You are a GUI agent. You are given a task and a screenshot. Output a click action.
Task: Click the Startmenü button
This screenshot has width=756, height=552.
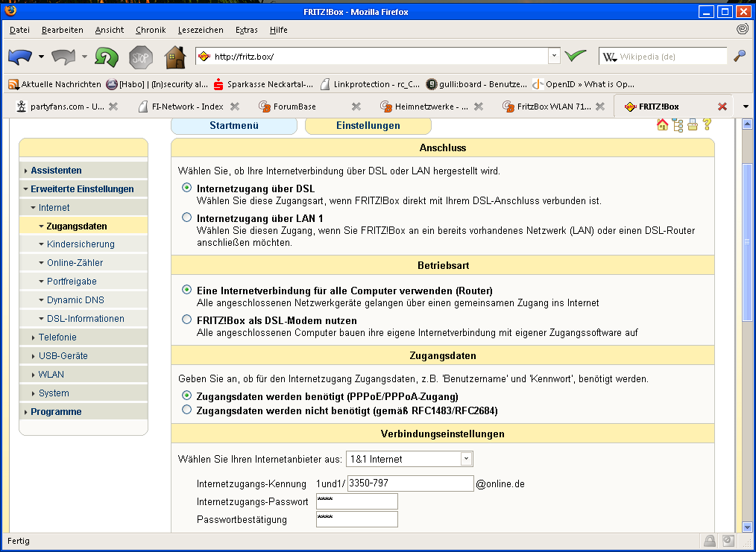click(x=234, y=126)
